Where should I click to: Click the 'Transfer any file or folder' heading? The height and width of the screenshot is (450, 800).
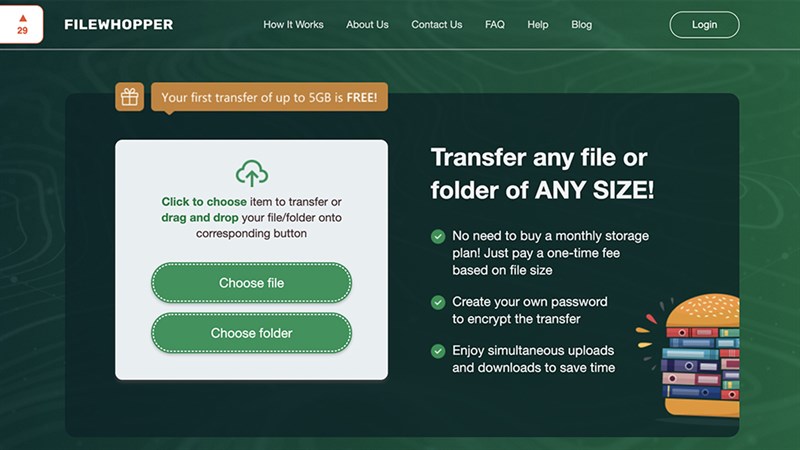coord(542,173)
